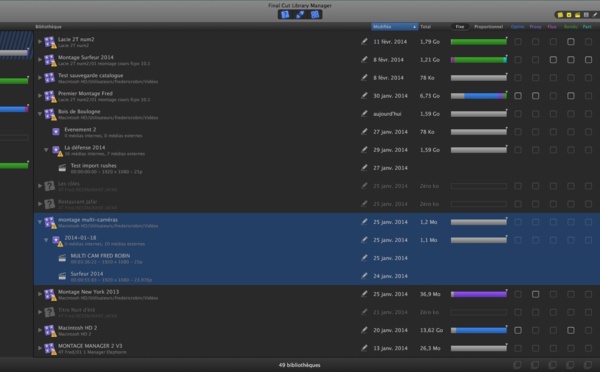Screen dimensions: 600x372
Task: Click the question-mark icon of Les rôles library
Action: [49, 186]
